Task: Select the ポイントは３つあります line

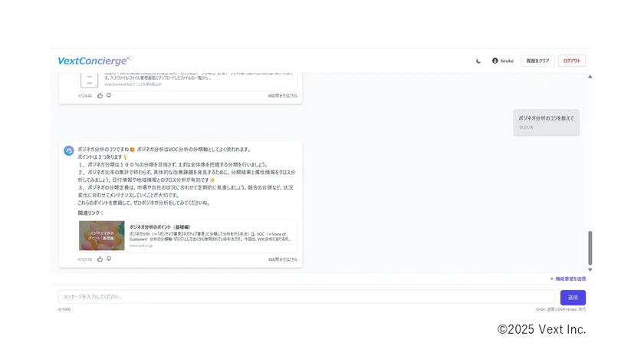Action: coord(103,157)
